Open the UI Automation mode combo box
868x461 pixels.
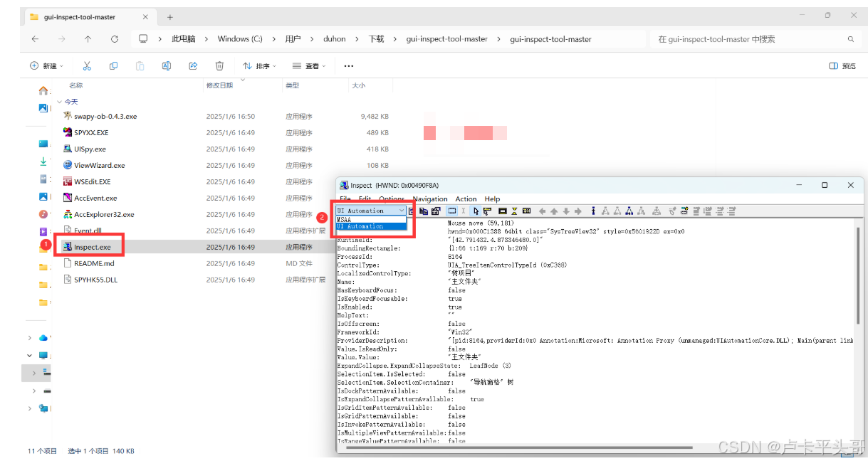tap(371, 211)
